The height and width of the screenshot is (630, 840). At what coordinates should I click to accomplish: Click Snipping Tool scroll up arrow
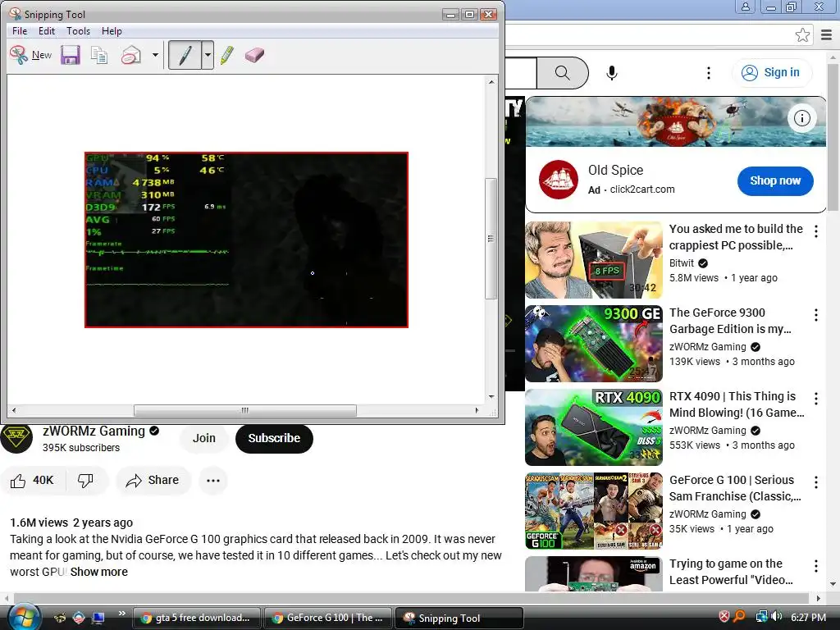tap(491, 82)
